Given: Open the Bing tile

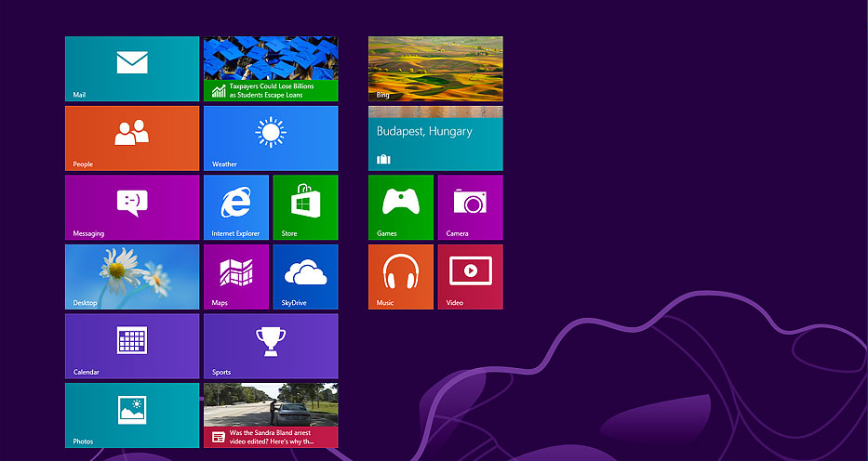Looking at the screenshot, I should pyautogui.click(x=435, y=69).
